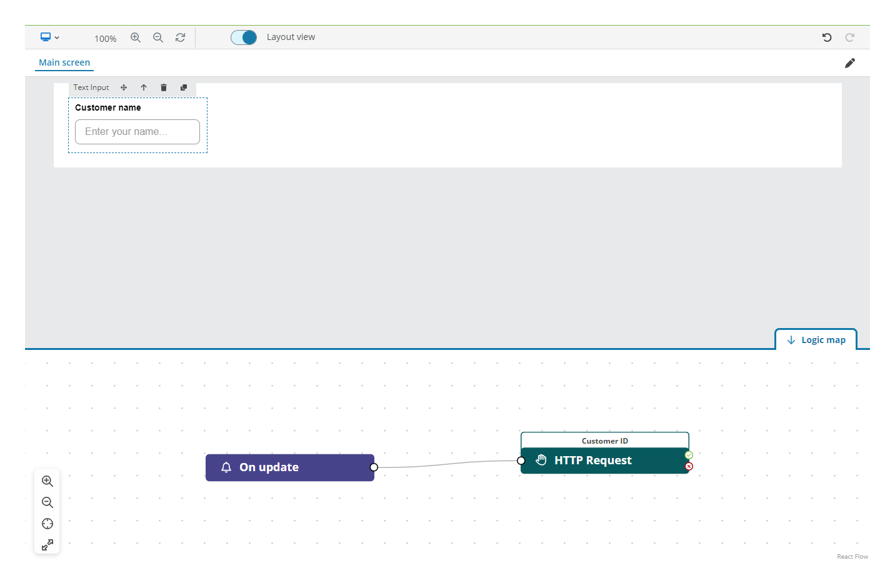Toggle the Layout view switch
The image size is (895, 588).
pyautogui.click(x=244, y=37)
